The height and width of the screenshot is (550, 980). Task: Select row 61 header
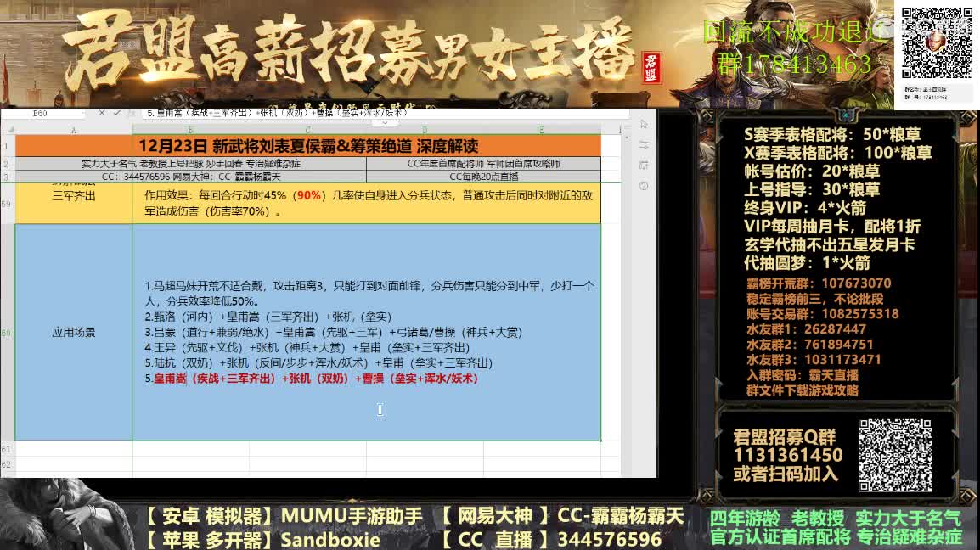[x=8, y=449]
